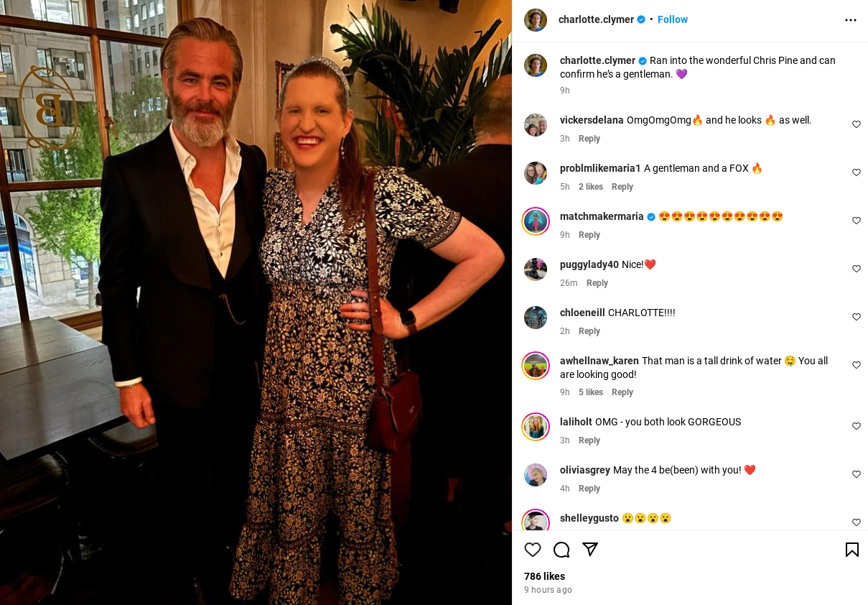Heart oliviasgrey's comment
The width and height of the screenshot is (868, 605).
pos(857,474)
